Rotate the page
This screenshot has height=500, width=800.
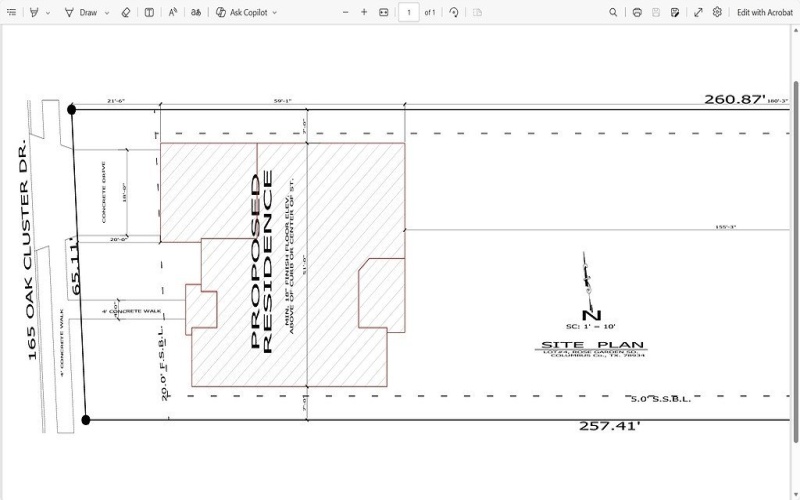[454, 12]
